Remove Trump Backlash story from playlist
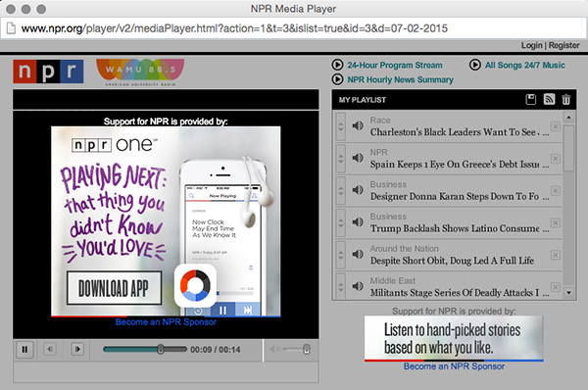The image size is (588, 390). tap(556, 222)
